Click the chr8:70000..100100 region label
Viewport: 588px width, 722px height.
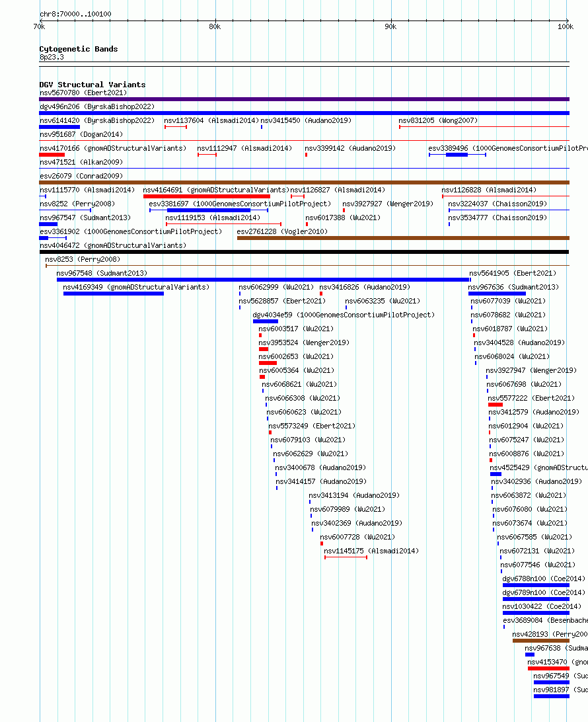[75, 14]
